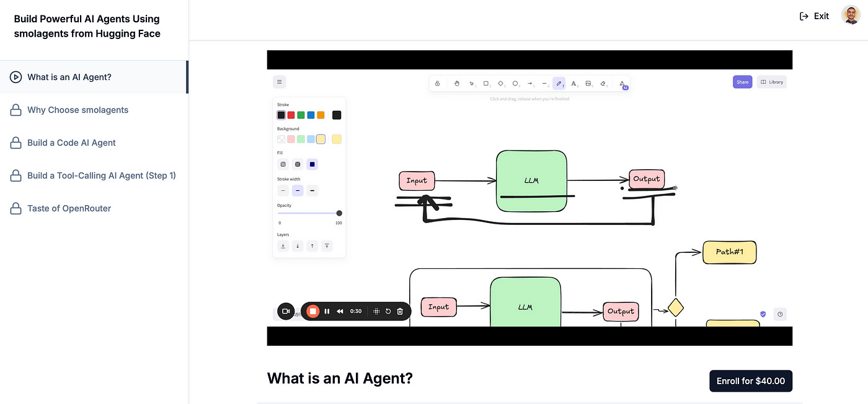Bring layer to front

(x=327, y=246)
